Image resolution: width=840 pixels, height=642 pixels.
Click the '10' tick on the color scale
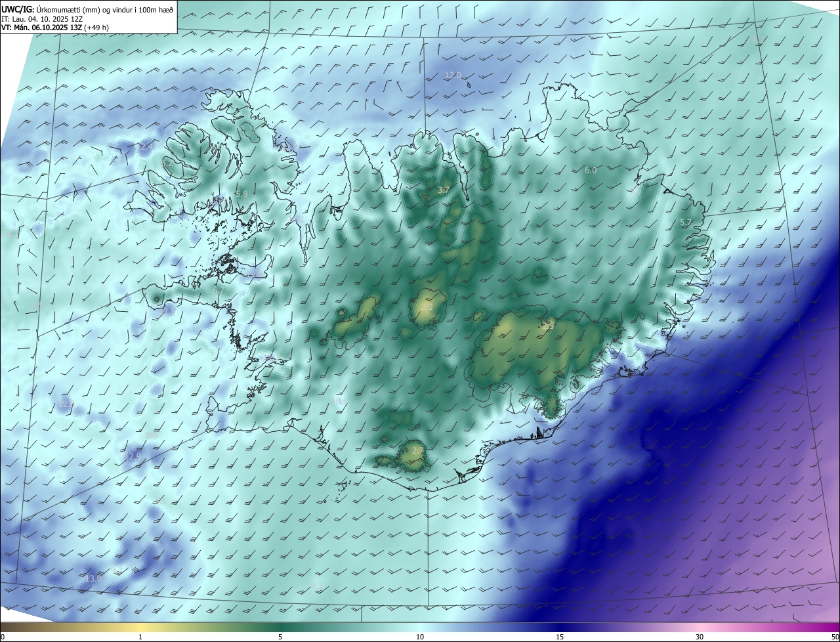point(420,637)
